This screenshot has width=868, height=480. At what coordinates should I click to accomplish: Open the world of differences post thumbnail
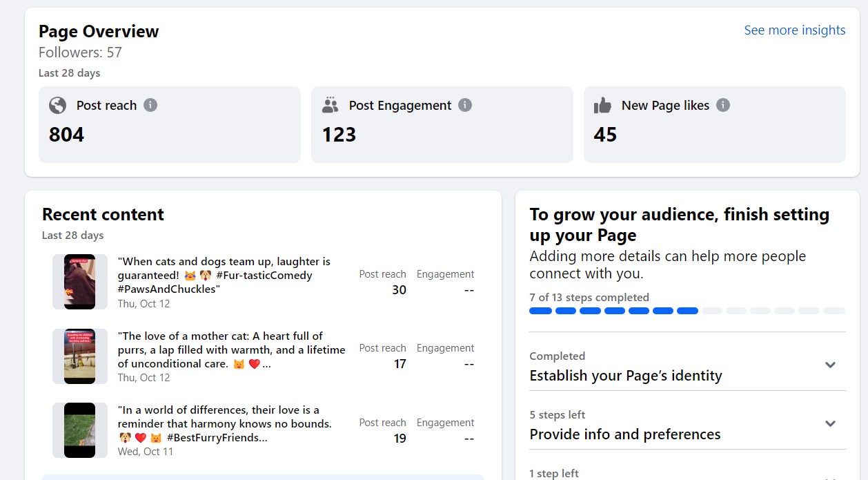coord(80,430)
